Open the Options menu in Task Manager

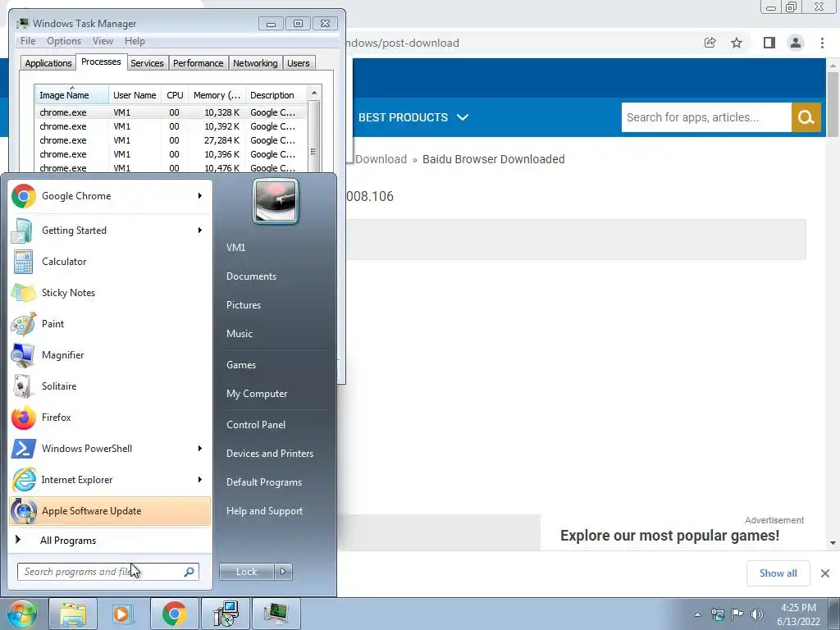(64, 41)
